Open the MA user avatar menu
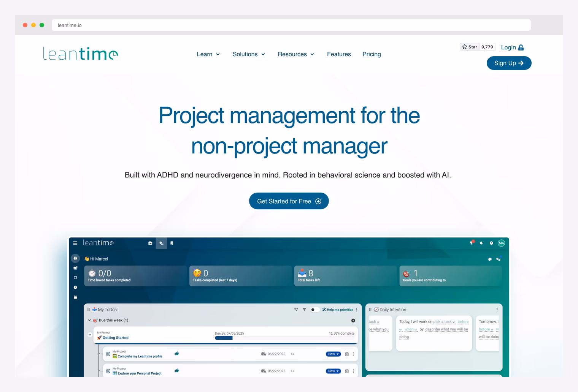The width and height of the screenshot is (578, 392). (x=501, y=243)
